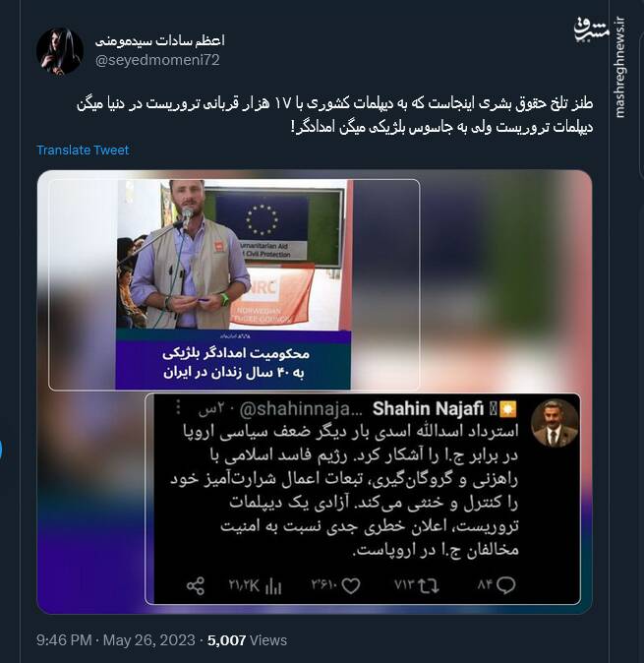Click the reply speech bubble icon
The width and height of the screenshot is (644, 663).
pyautogui.click(x=505, y=585)
